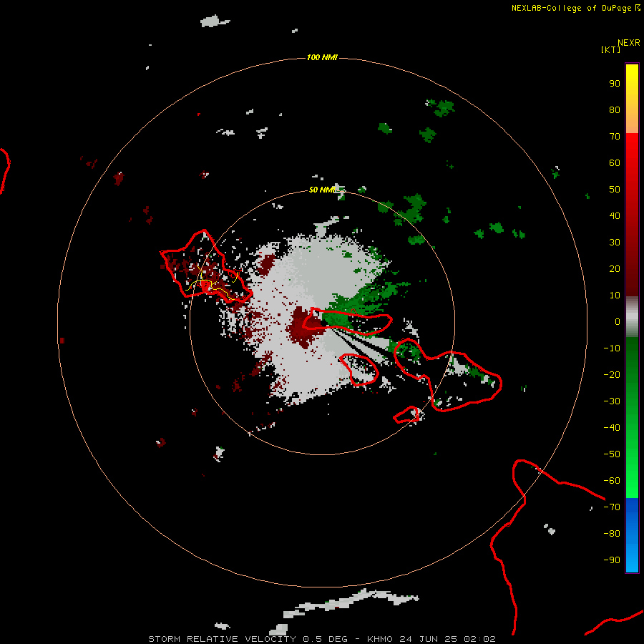Viewport: 644px width, 644px height.
Task: Click the -20 value on the velocity scale
Action: (x=612, y=375)
